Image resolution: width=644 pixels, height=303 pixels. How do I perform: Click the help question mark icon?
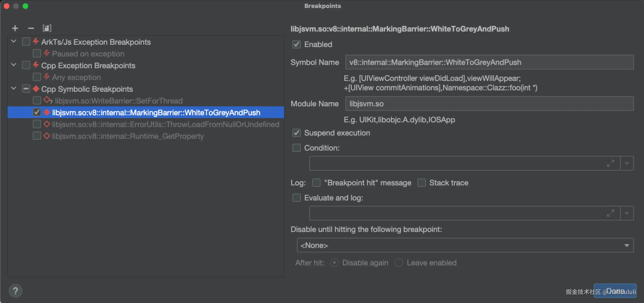(x=16, y=291)
